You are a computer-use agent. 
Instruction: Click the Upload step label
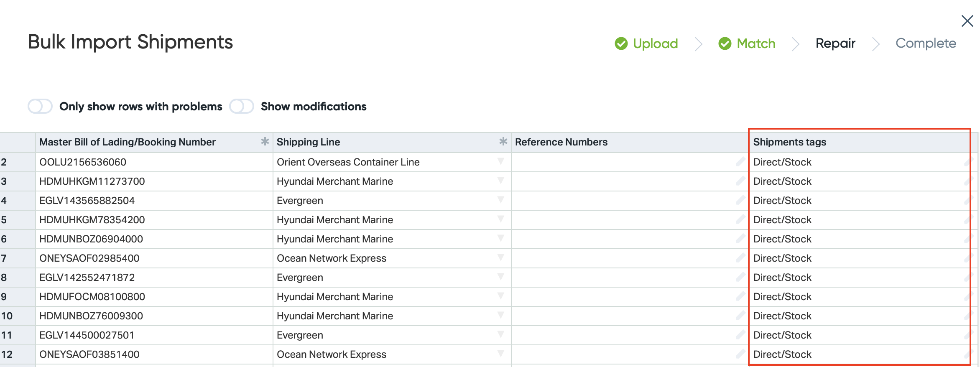(655, 43)
